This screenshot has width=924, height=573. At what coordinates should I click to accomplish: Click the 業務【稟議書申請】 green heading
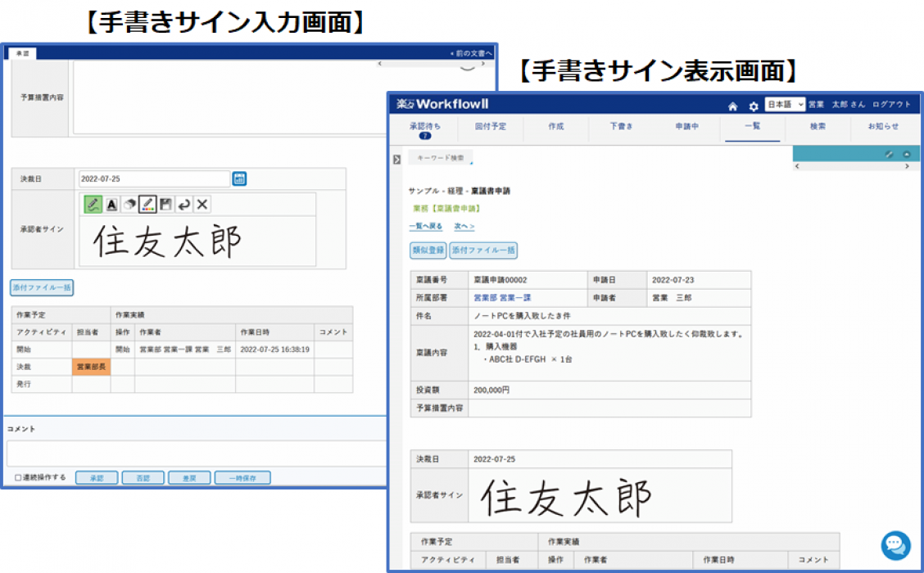pyautogui.click(x=447, y=209)
